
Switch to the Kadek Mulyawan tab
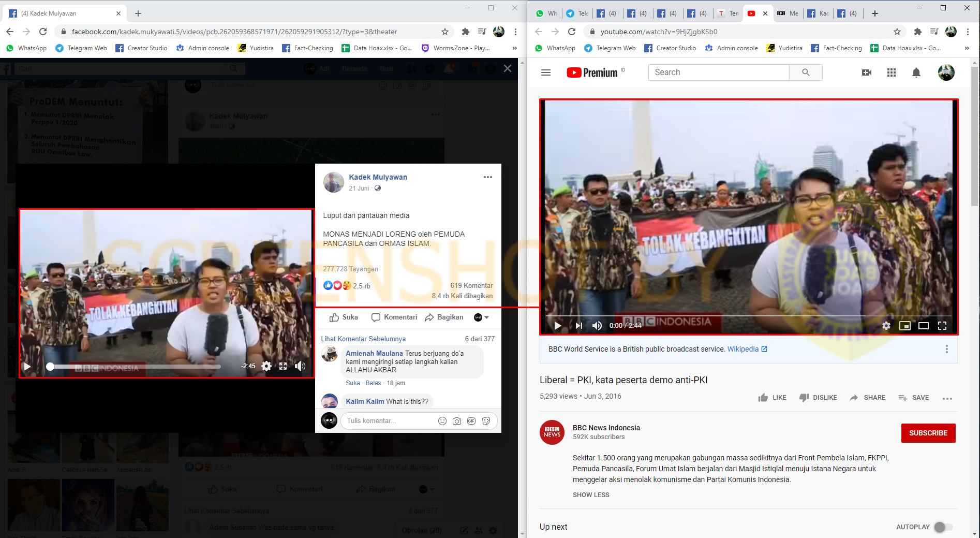click(x=818, y=13)
